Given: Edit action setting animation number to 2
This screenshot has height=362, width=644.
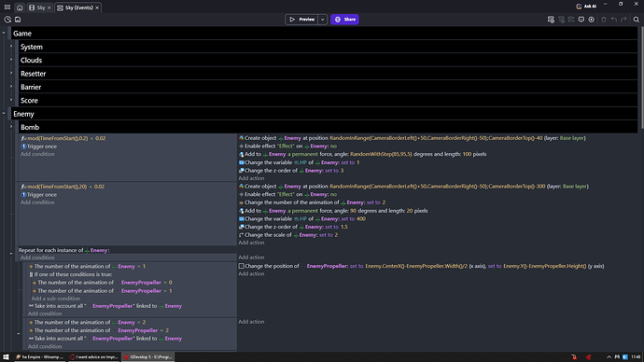Looking at the screenshot, I should pos(312,202).
